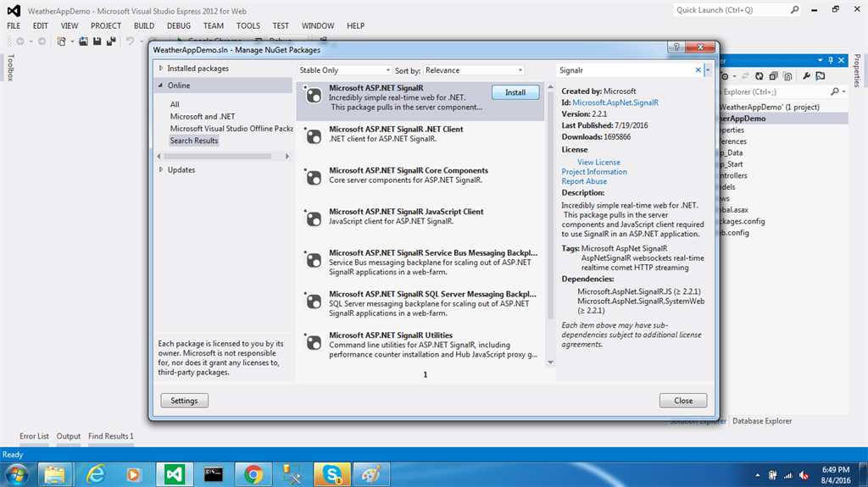Click the package list scroll down arrow
Screen dimensions: 868x487
(550, 362)
